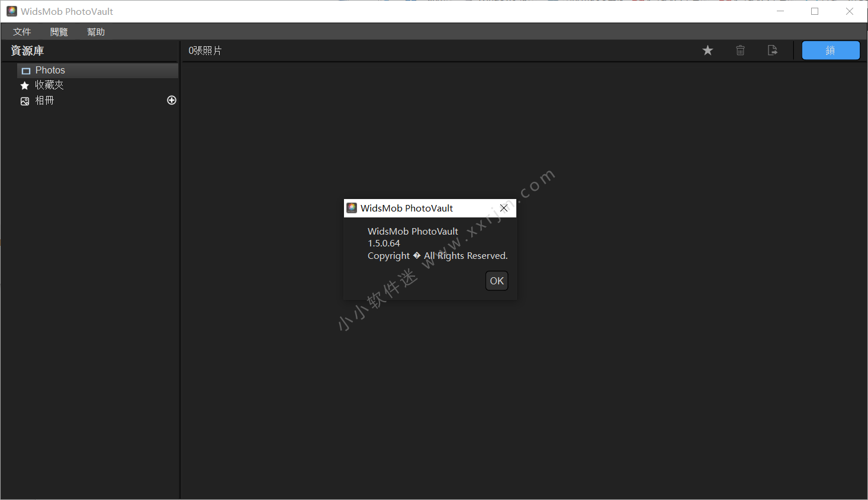The width and height of the screenshot is (868, 500).
Task: Click the Copyright All Rights Reserved text
Action: click(438, 256)
